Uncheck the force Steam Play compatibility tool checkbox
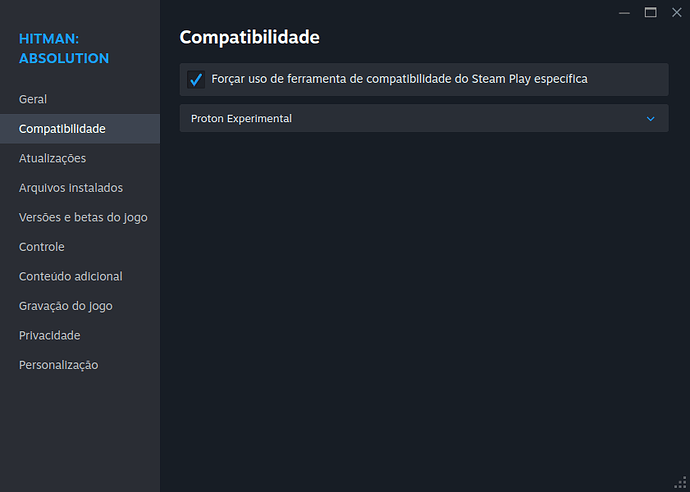 [196, 80]
